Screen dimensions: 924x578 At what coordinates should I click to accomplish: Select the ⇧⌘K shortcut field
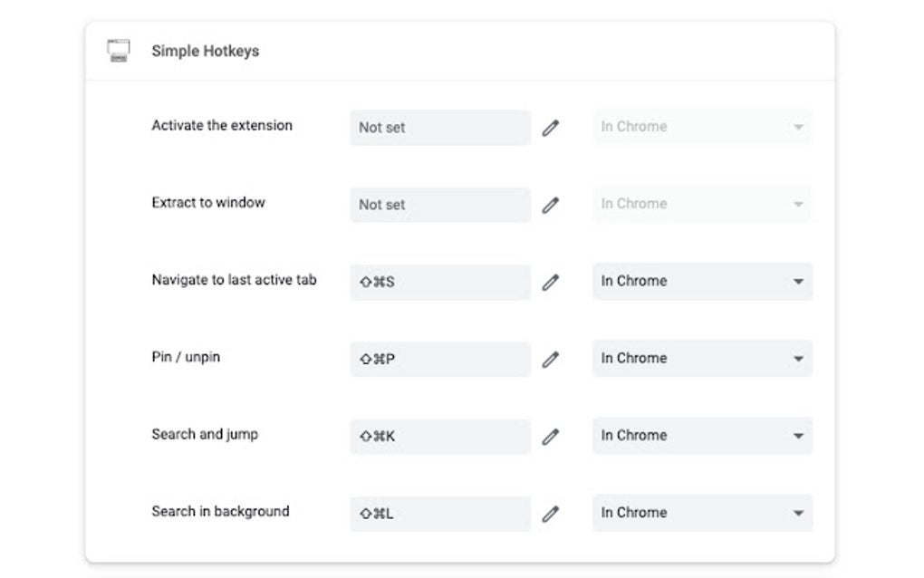(x=440, y=436)
